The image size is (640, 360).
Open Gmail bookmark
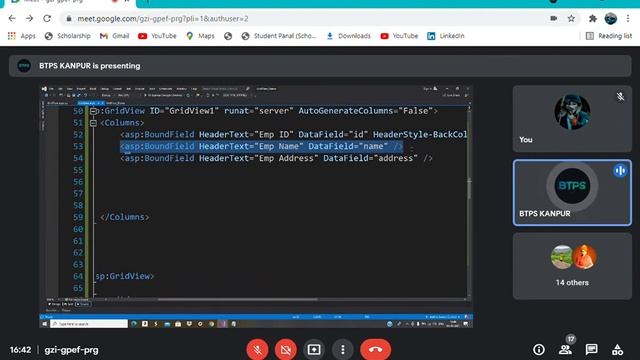click(114, 36)
